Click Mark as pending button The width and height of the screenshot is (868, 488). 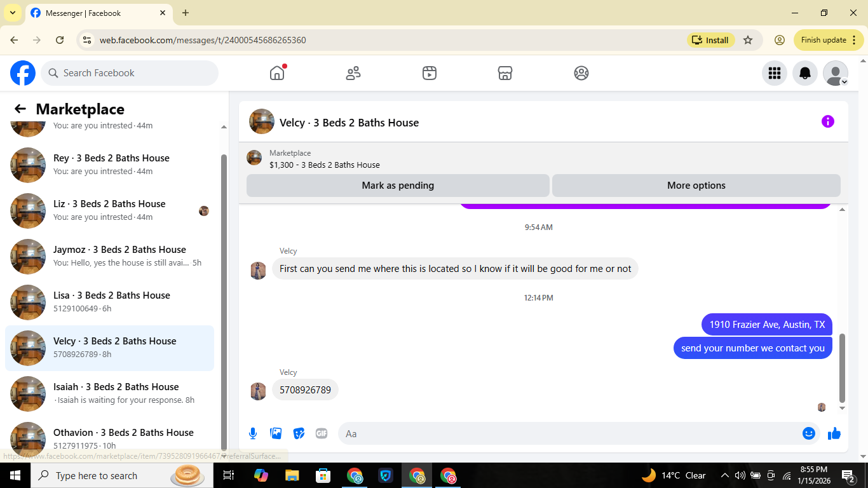[398, 186]
